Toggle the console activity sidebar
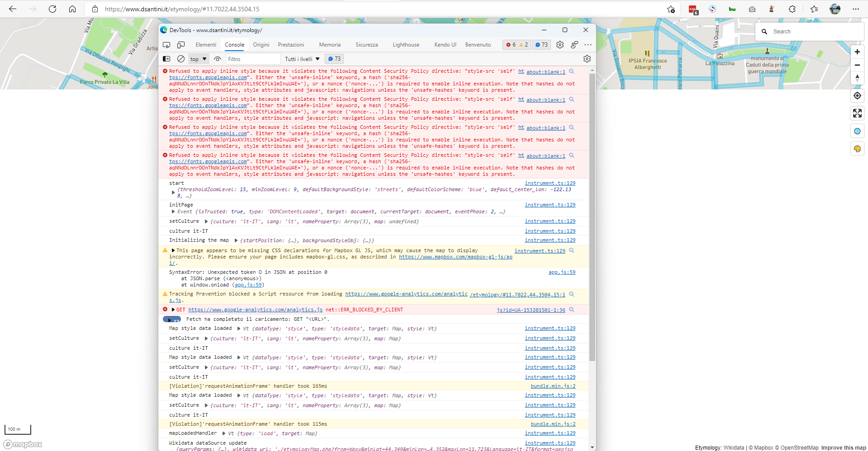868x451 pixels. pos(166,59)
